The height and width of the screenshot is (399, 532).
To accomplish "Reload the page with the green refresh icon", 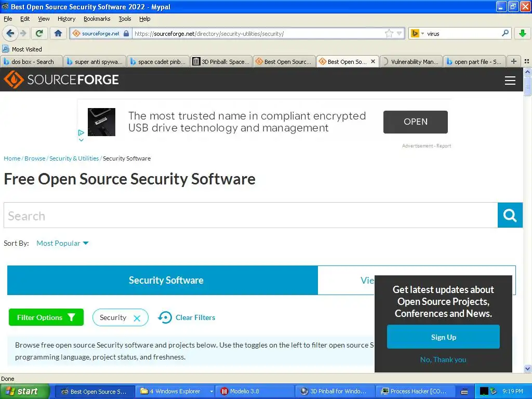I will click(39, 33).
